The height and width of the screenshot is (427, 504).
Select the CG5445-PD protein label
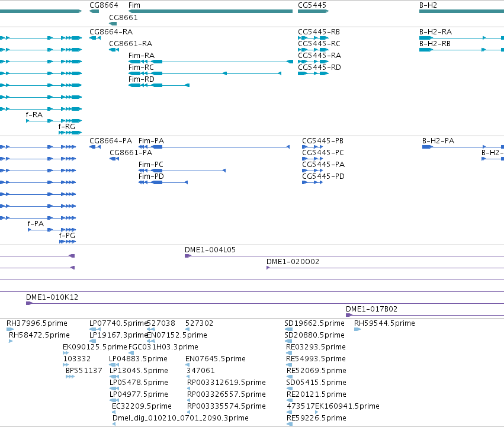[323, 176]
